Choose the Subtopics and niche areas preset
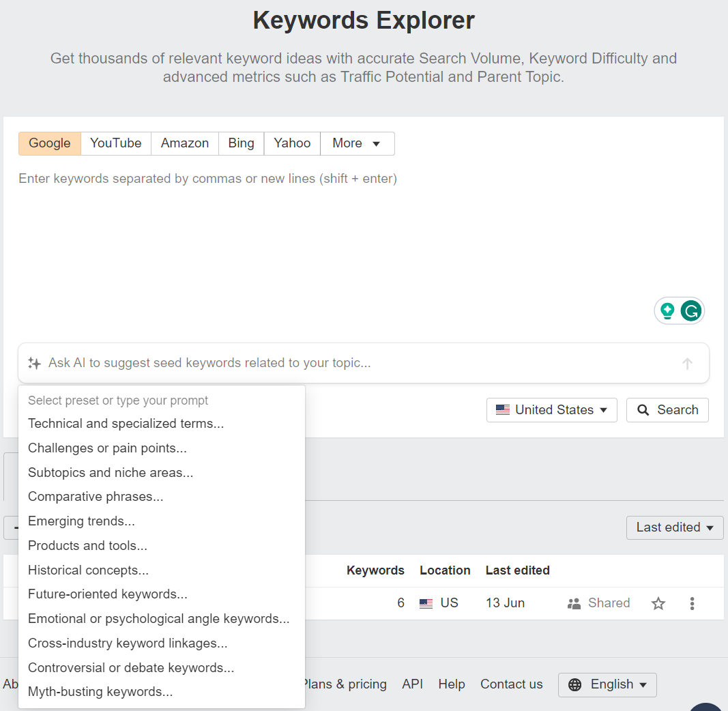 (162, 473)
